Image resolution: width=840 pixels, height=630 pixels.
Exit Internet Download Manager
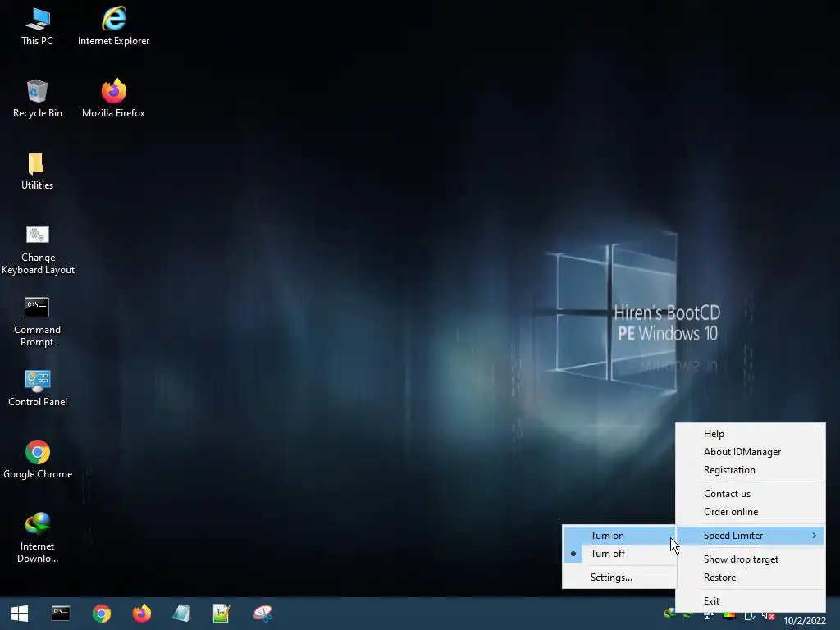(751, 600)
